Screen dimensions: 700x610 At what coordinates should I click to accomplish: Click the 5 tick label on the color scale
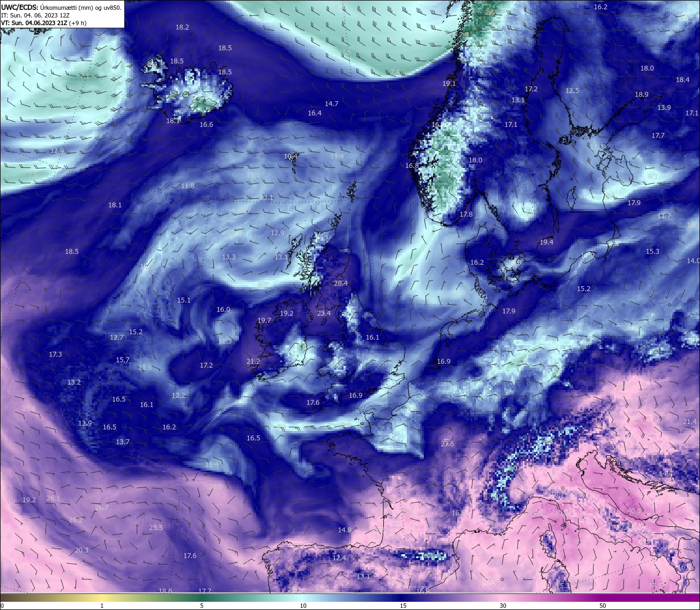pyautogui.click(x=202, y=606)
